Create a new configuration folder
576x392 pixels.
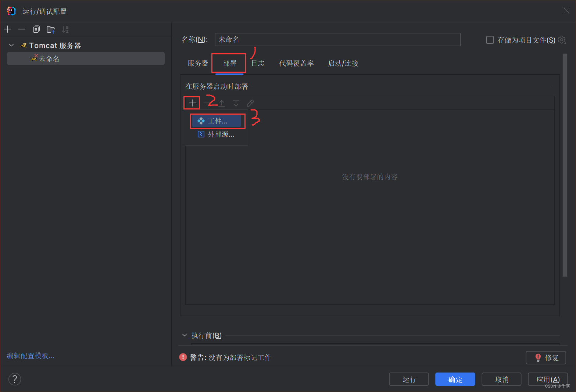(50, 29)
